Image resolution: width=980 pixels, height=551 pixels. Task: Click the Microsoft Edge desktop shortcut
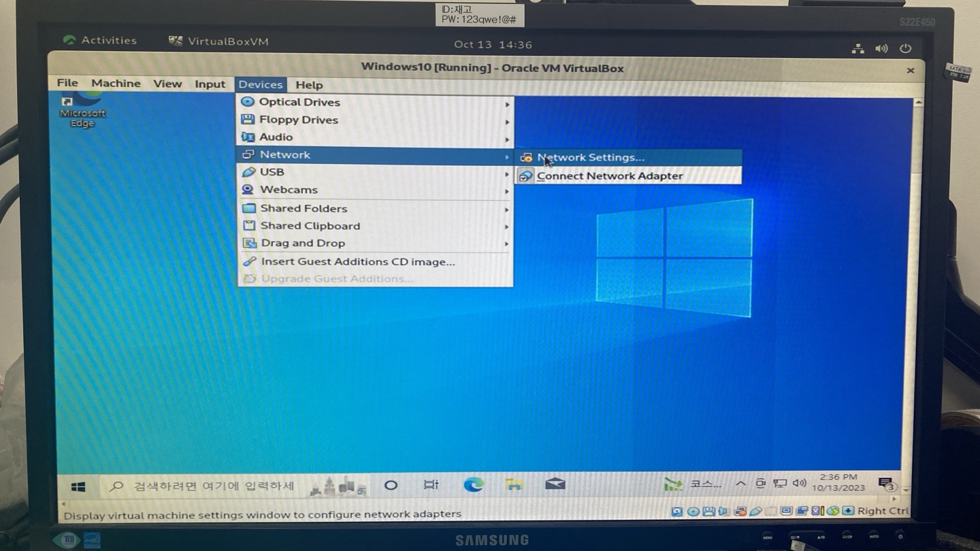pyautogui.click(x=82, y=109)
